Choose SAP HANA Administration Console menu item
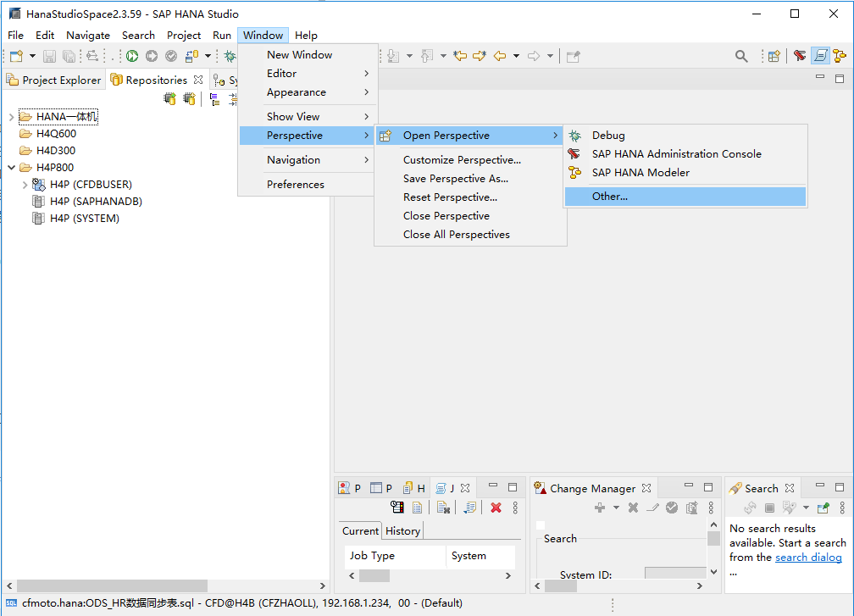854x616 pixels. (x=685, y=154)
